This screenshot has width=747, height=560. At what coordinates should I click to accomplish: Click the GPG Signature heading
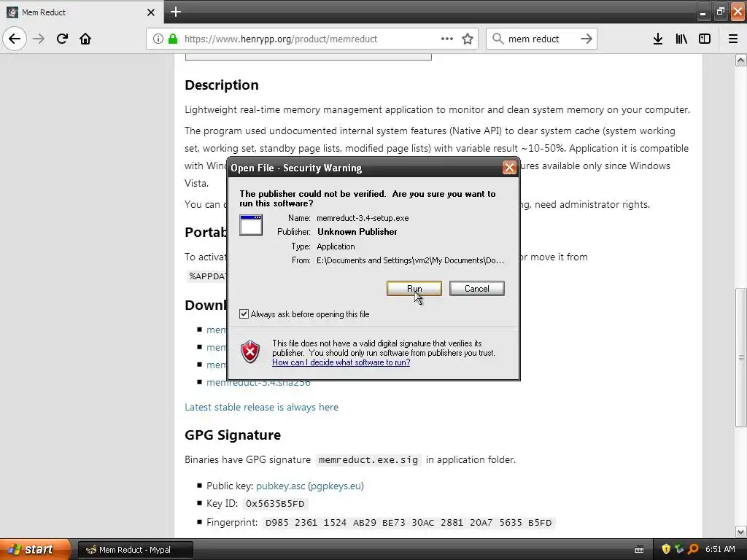click(233, 435)
